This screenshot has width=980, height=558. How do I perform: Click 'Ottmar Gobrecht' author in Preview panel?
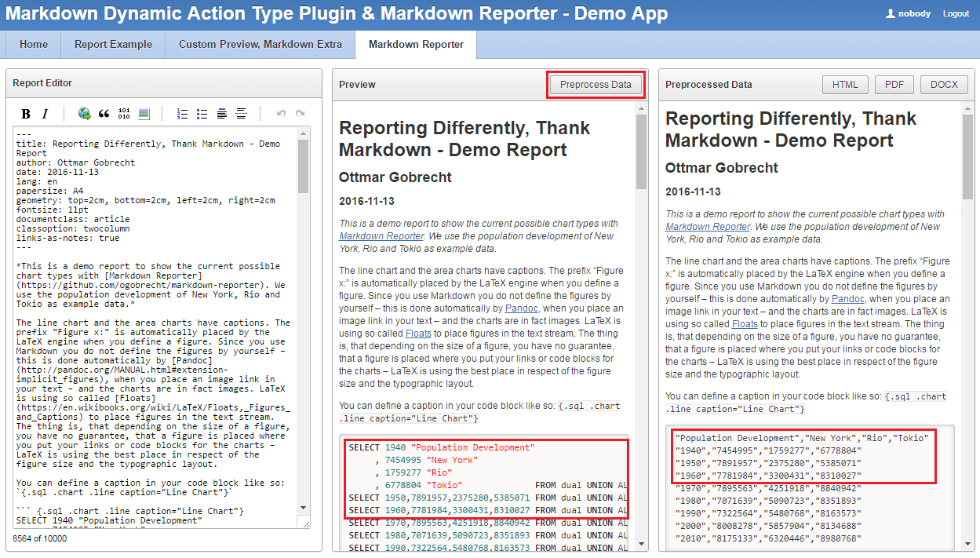click(395, 178)
